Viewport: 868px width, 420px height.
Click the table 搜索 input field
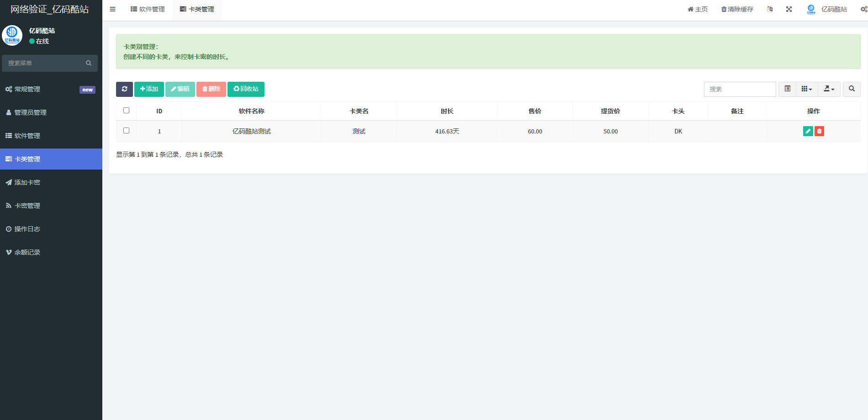(740, 89)
